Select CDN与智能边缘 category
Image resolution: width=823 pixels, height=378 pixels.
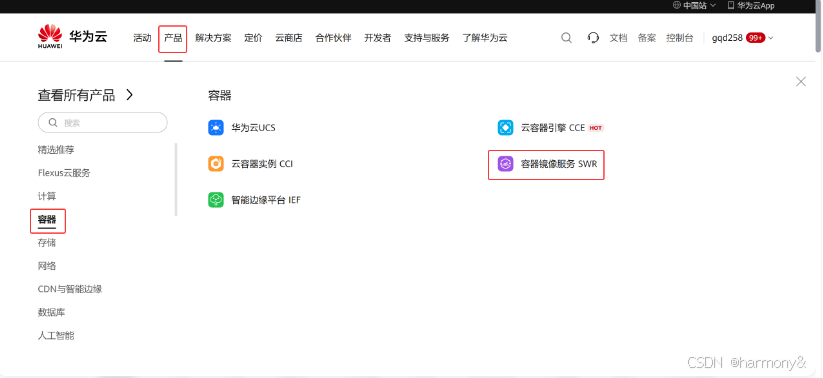coord(70,289)
